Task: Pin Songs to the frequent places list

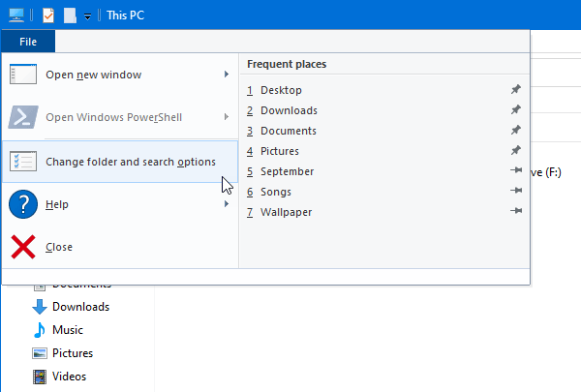Action: (516, 191)
